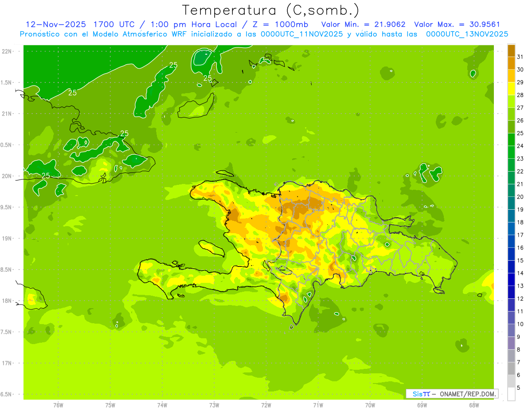Click legend color band between 27 and 28
The height and width of the screenshot is (411, 532).
tap(511, 101)
